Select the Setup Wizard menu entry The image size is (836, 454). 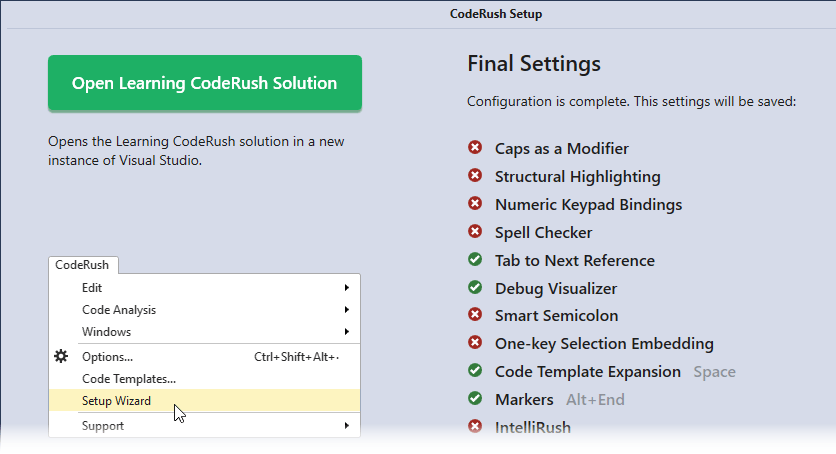116,401
